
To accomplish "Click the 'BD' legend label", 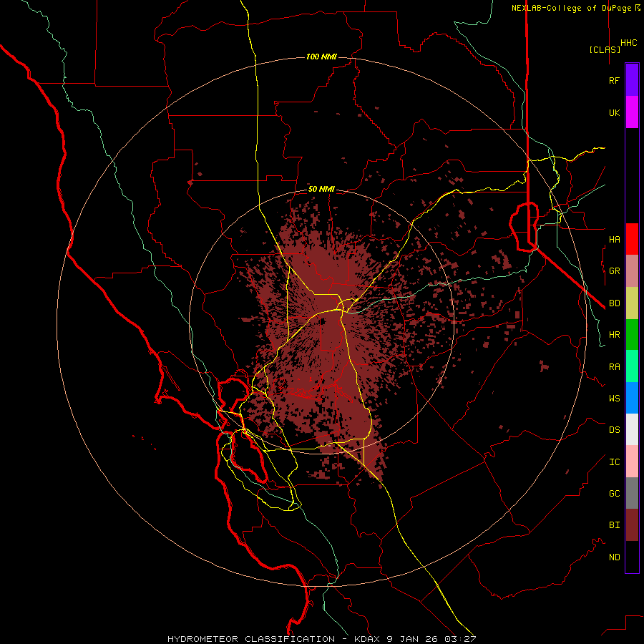I will point(614,303).
